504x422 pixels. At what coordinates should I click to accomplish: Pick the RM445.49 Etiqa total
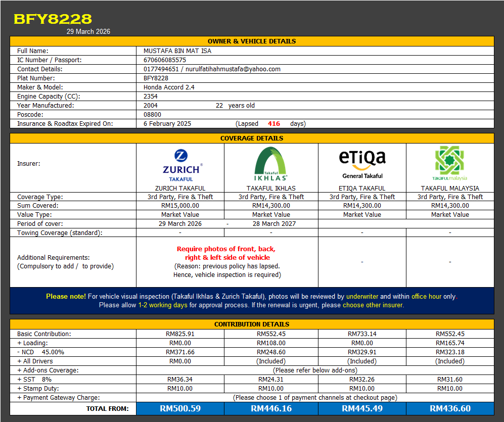click(x=362, y=408)
